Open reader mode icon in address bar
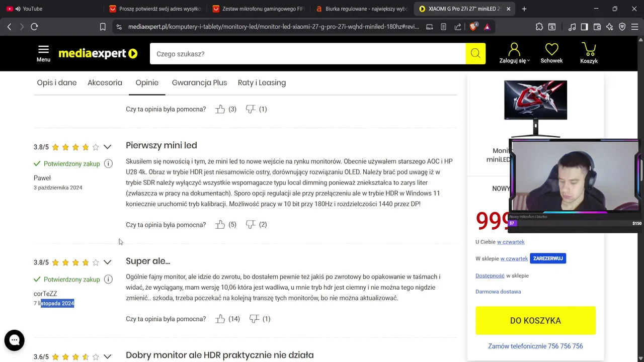Screen dimensions: 644x362 [x=443, y=27]
